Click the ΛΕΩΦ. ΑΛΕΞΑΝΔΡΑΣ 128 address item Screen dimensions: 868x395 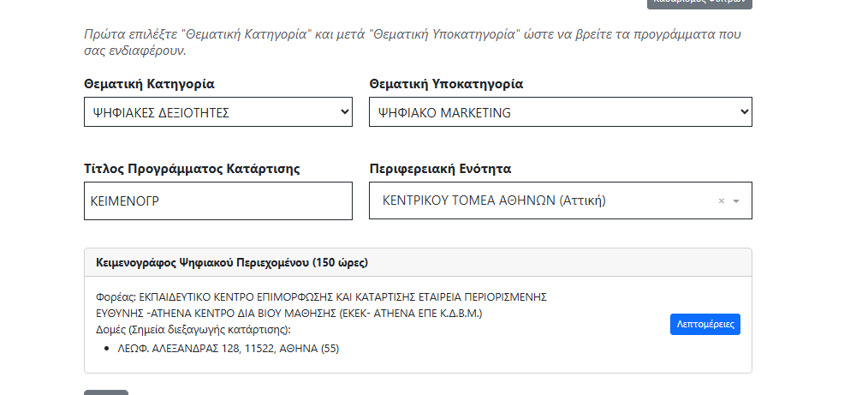click(x=229, y=348)
